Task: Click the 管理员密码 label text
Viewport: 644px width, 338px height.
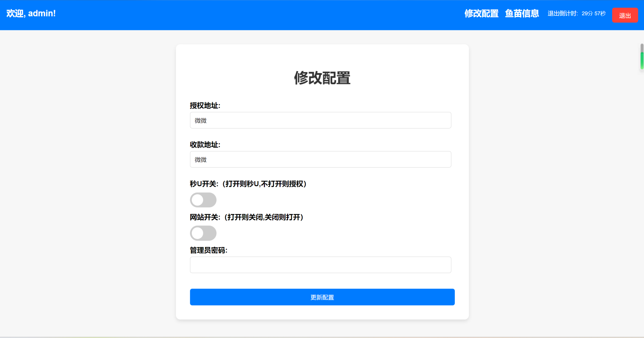Action: (208, 250)
